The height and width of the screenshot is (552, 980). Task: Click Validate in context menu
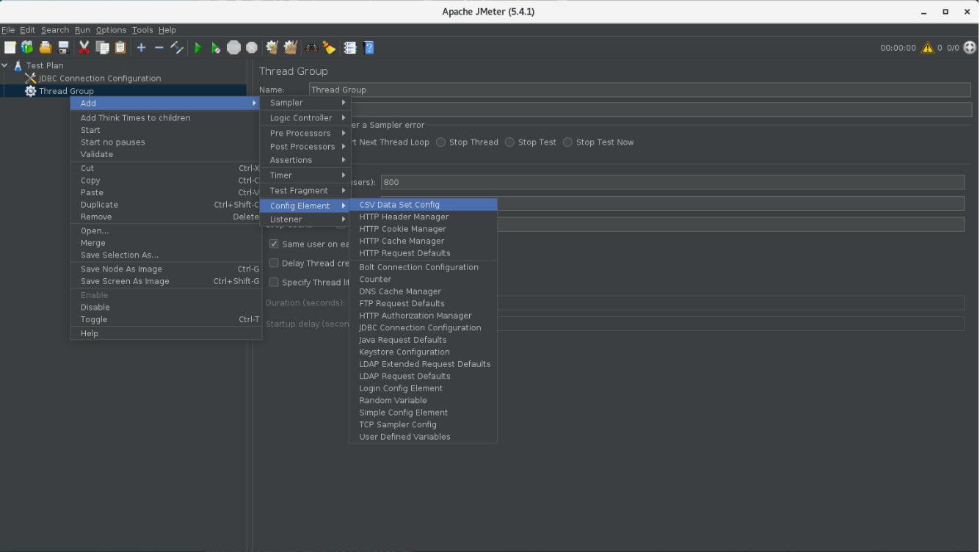pos(166,155)
